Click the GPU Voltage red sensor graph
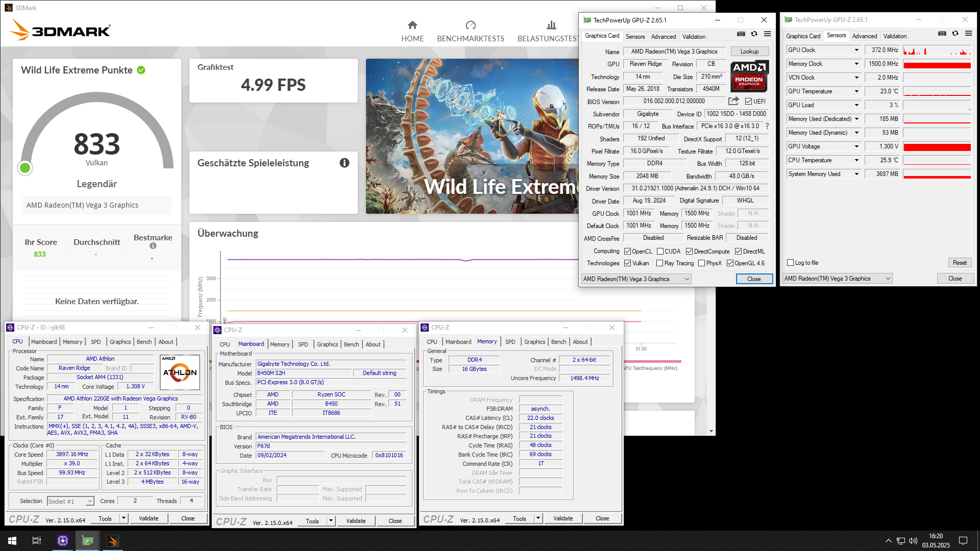 point(937,147)
